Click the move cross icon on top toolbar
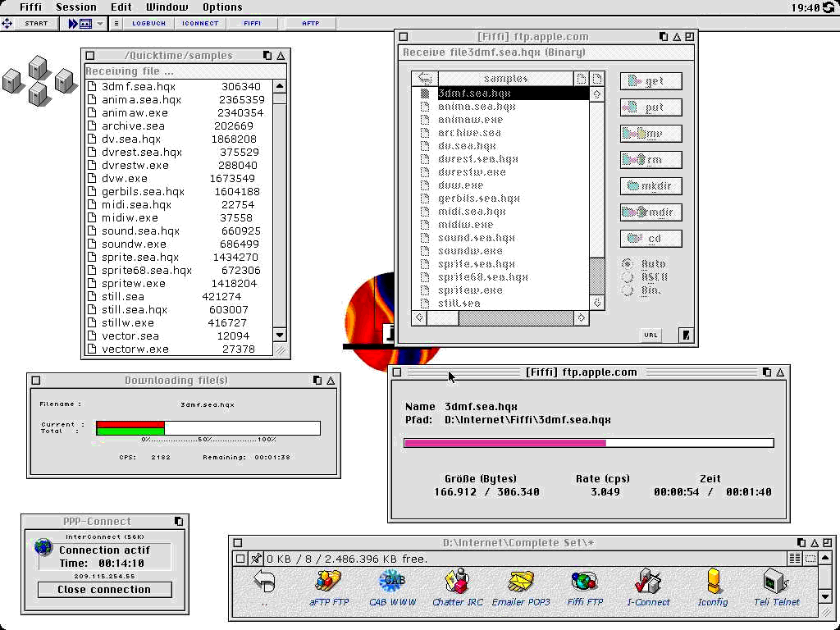This screenshot has width=840, height=630. [7, 24]
